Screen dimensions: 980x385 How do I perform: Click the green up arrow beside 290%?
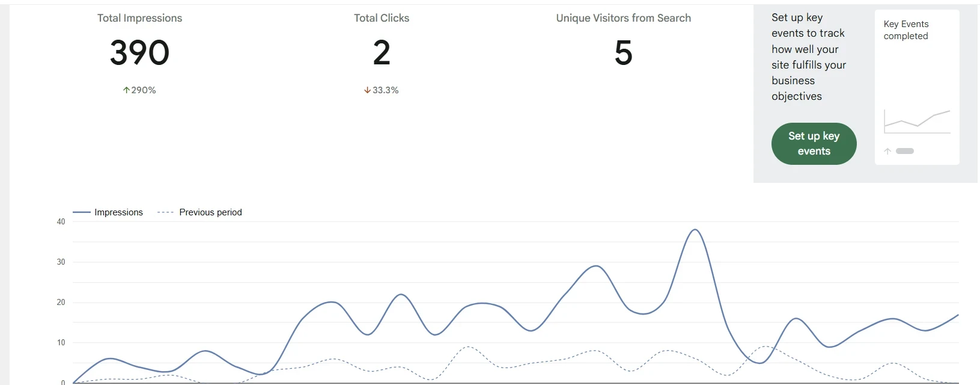point(126,90)
